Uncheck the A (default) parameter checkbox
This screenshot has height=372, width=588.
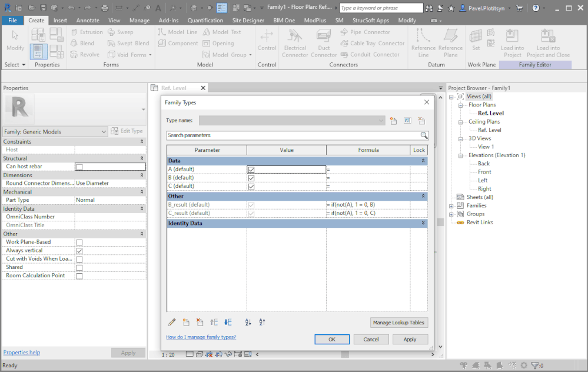[x=251, y=170]
